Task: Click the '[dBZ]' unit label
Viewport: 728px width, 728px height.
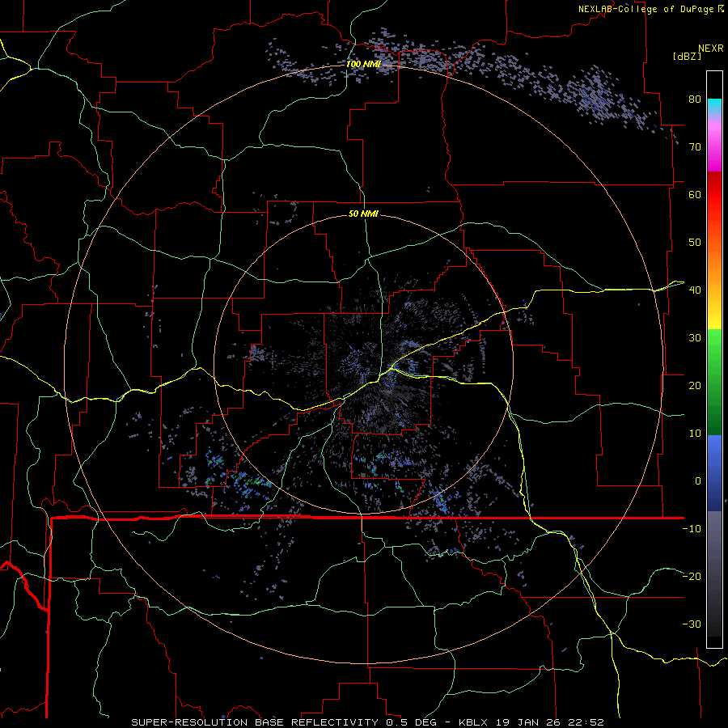Action: coord(687,56)
